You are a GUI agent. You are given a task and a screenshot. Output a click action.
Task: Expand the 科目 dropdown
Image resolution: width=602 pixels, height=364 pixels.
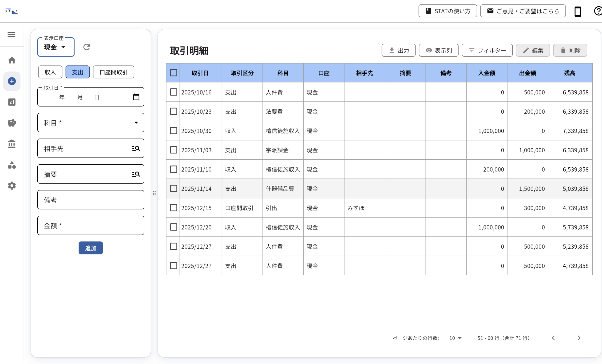(x=91, y=123)
